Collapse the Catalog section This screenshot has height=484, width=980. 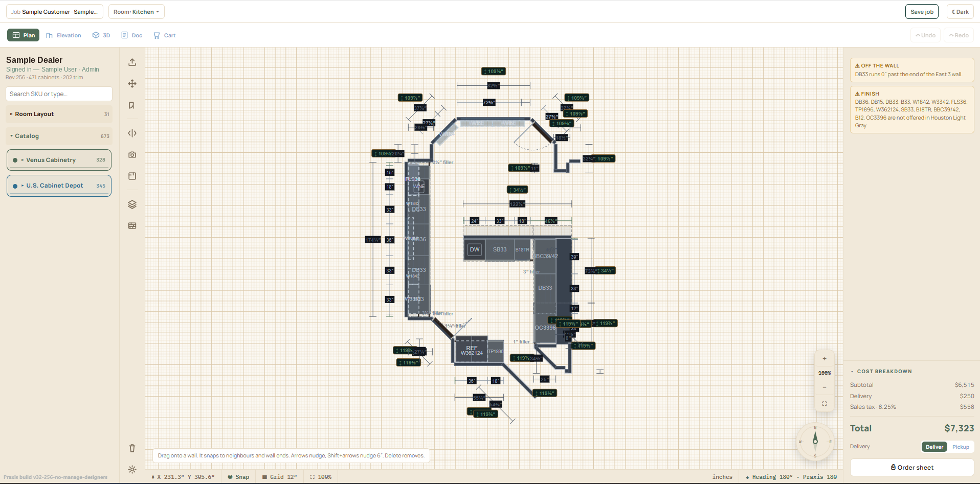point(59,136)
